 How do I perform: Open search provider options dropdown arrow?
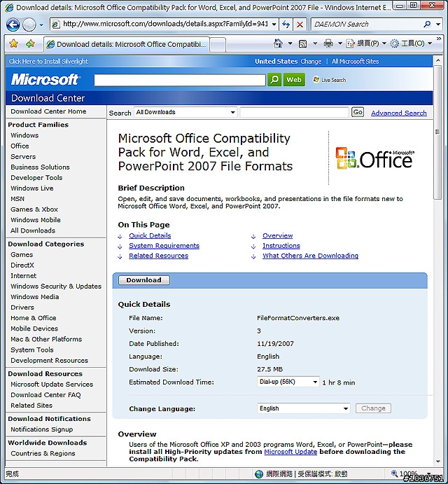(x=438, y=24)
